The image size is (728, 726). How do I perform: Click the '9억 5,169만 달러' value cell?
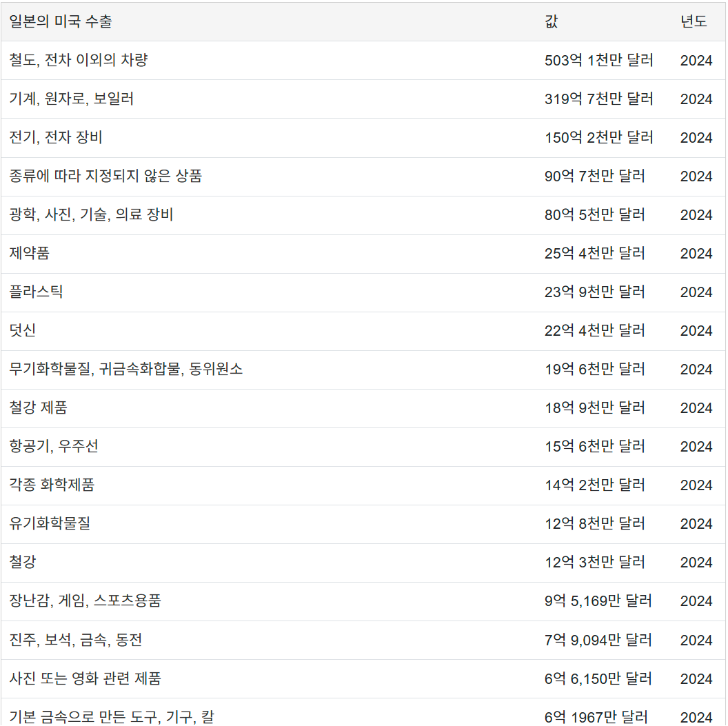click(x=598, y=601)
